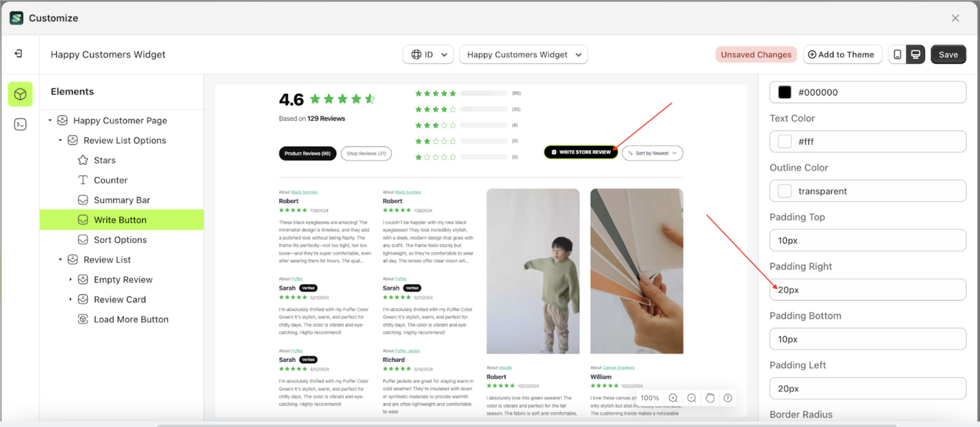Click the zoom in magnifier icon
Image resolution: width=980 pixels, height=427 pixels.
[x=673, y=398]
